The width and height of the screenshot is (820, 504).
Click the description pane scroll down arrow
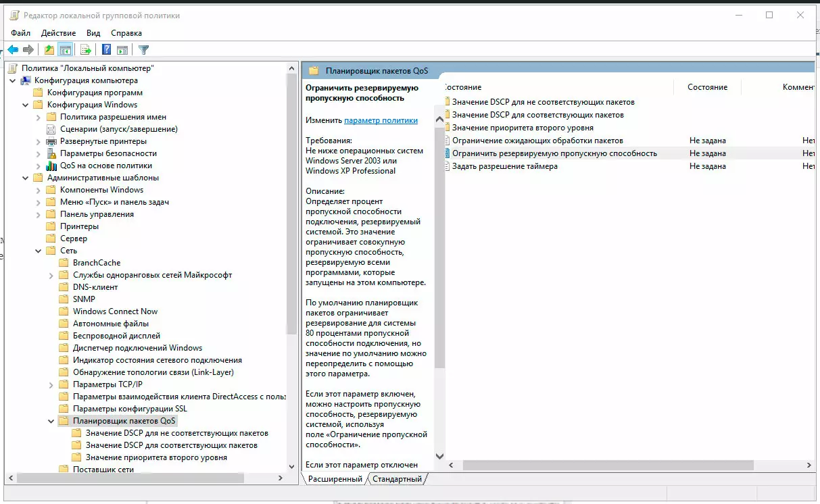439,457
